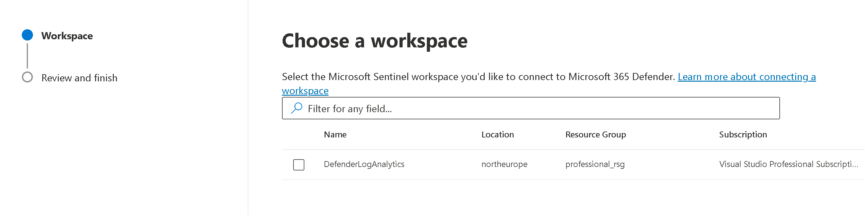Tick the DefenderLogAnalytics workspace checkbox

tap(298, 165)
